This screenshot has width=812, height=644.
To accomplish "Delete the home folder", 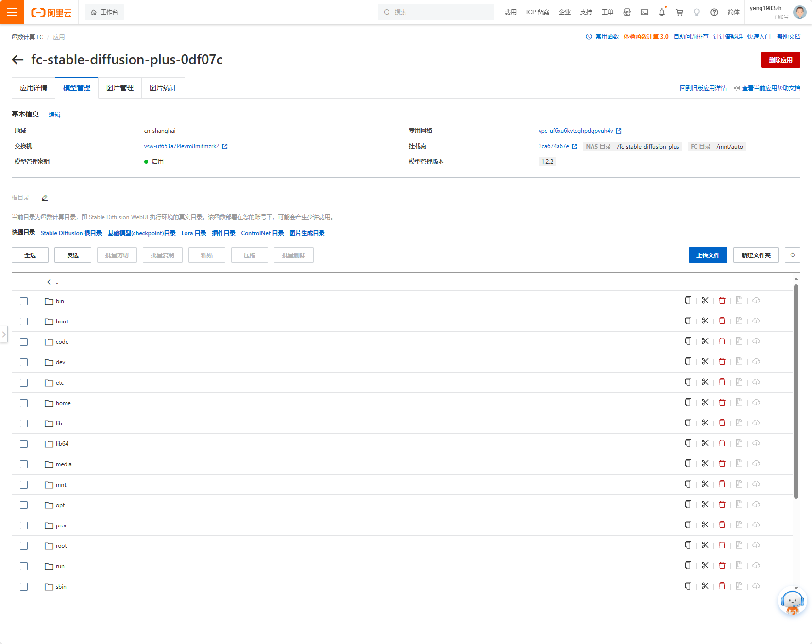I will click(722, 403).
